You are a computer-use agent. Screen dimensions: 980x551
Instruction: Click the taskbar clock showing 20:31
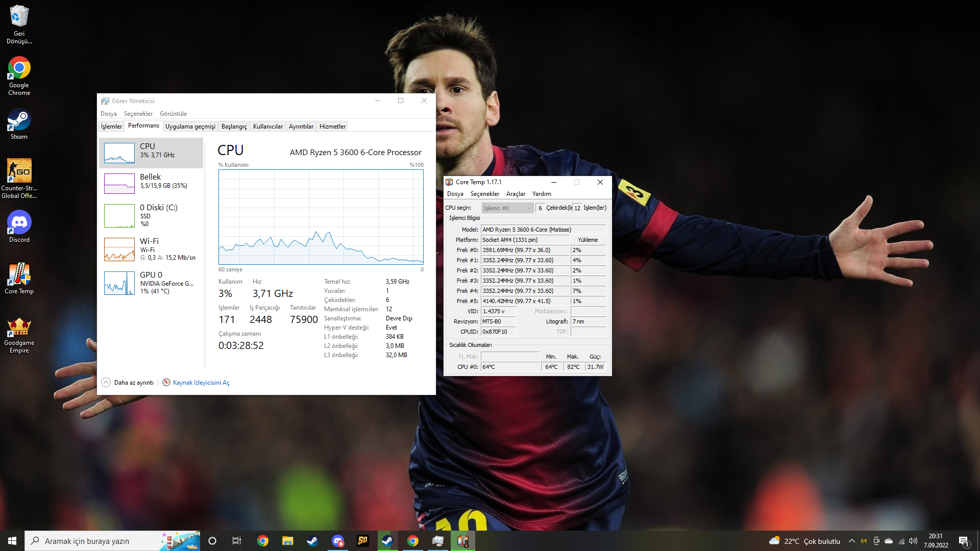pyautogui.click(x=936, y=541)
